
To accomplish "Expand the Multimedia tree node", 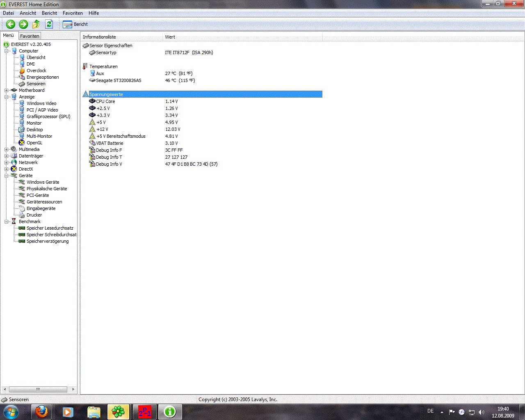I will coord(7,149).
